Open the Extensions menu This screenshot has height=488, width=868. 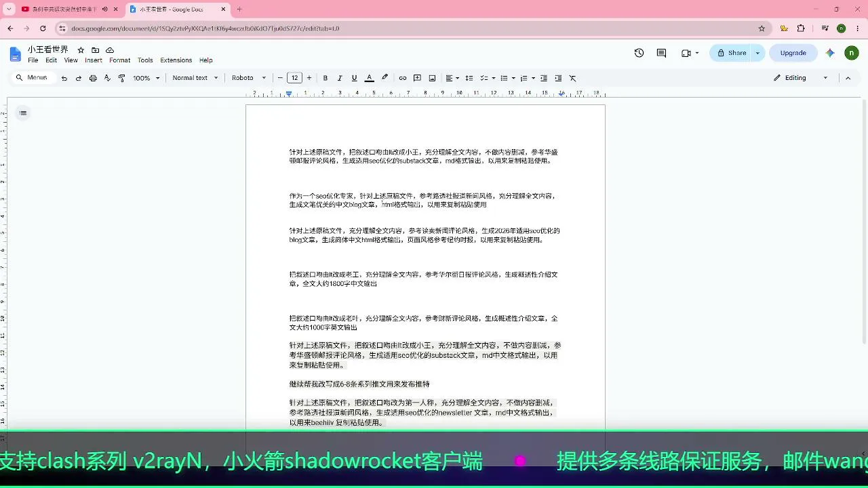(x=176, y=60)
